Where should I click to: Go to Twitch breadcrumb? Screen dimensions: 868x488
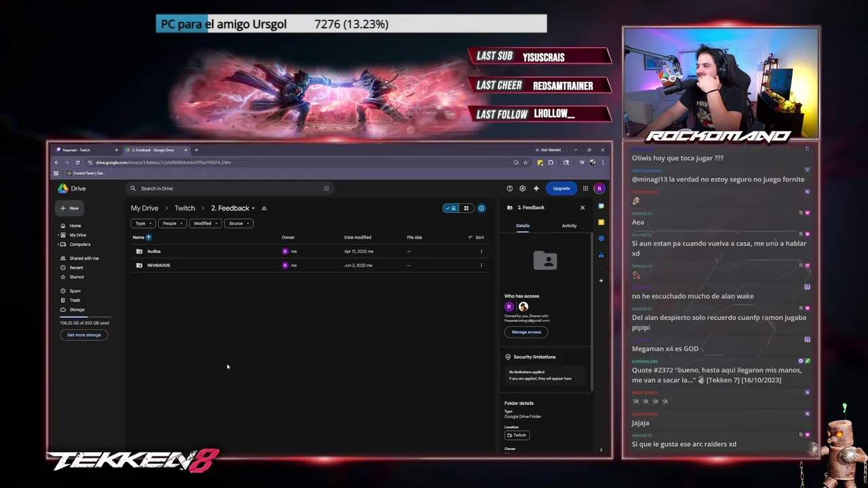pyautogui.click(x=184, y=208)
